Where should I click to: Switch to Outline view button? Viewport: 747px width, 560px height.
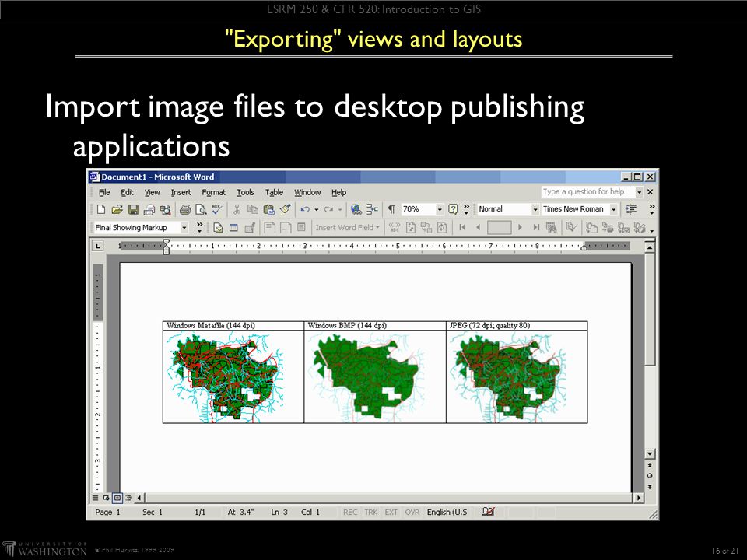pos(128,498)
